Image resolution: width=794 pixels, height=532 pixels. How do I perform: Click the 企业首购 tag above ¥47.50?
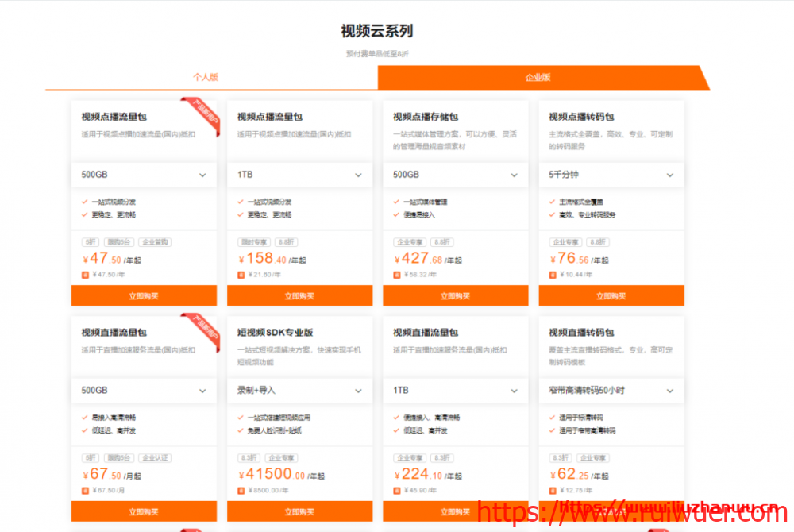click(155, 242)
